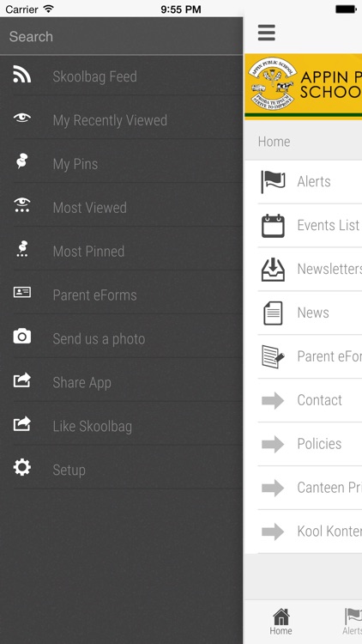This screenshot has height=644, width=362.
Task: Open the Policies list item
Action: point(304,444)
